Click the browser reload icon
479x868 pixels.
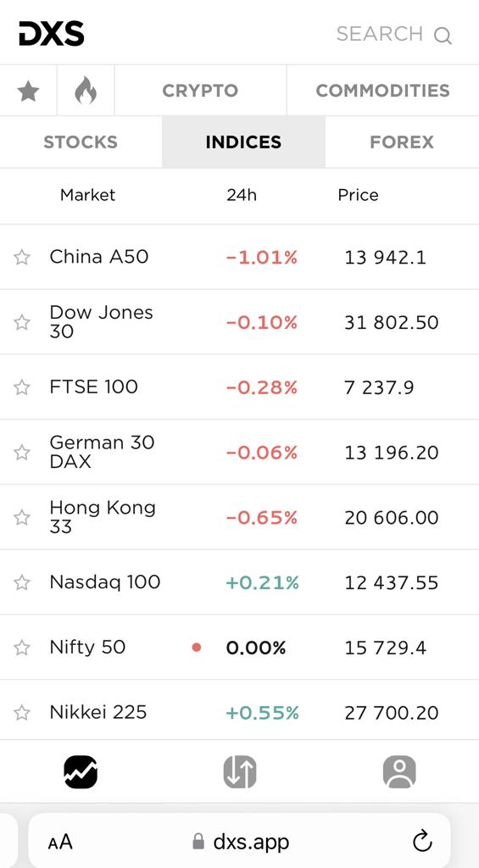coord(422,842)
